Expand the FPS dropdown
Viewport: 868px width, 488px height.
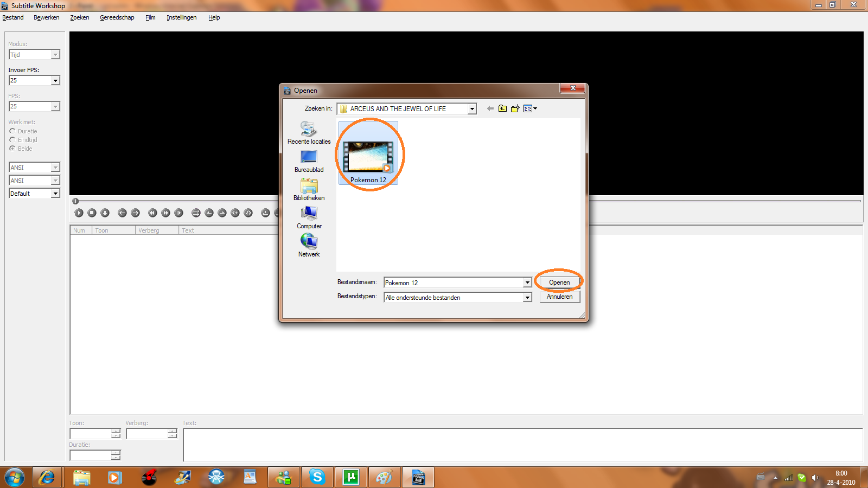[55, 107]
